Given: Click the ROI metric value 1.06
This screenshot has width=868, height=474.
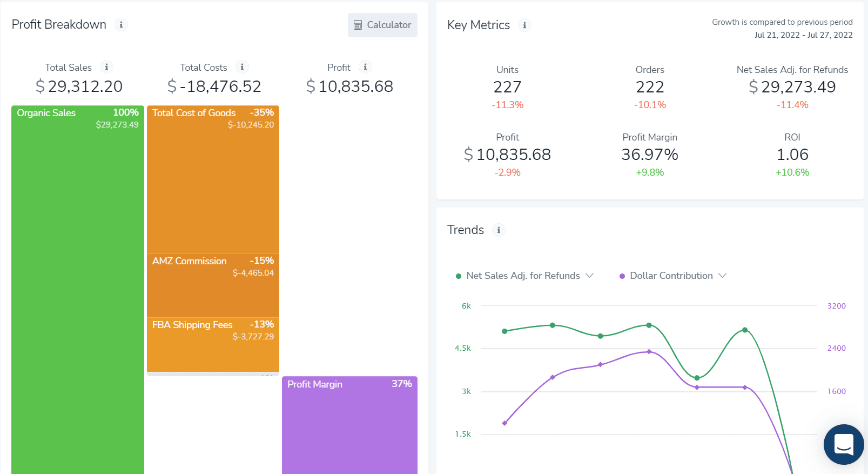Looking at the screenshot, I should 792,155.
